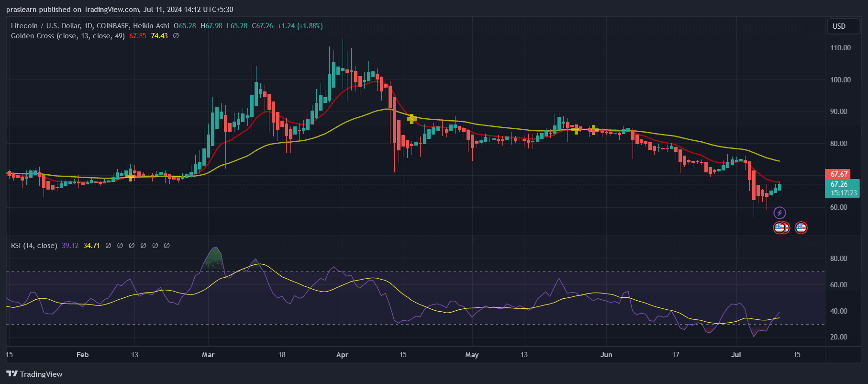The width and height of the screenshot is (868, 384).
Task: Click the 110.00 price axis label
Action: (x=841, y=48)
